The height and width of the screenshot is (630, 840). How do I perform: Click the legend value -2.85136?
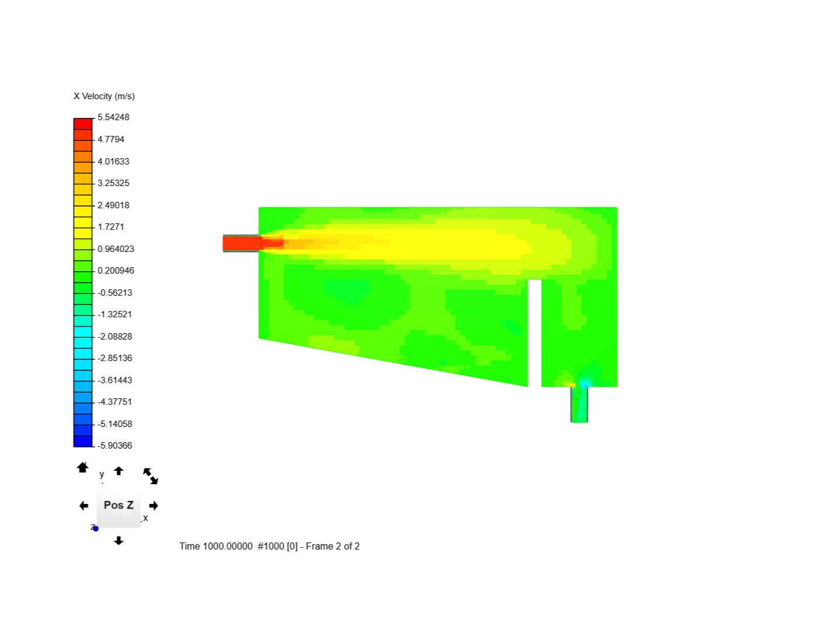115,358
